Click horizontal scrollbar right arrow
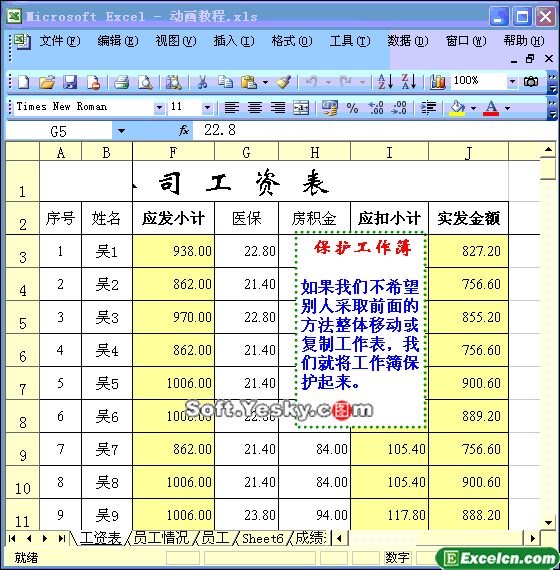Screen dimensions: 560x570 click(532, 538)
